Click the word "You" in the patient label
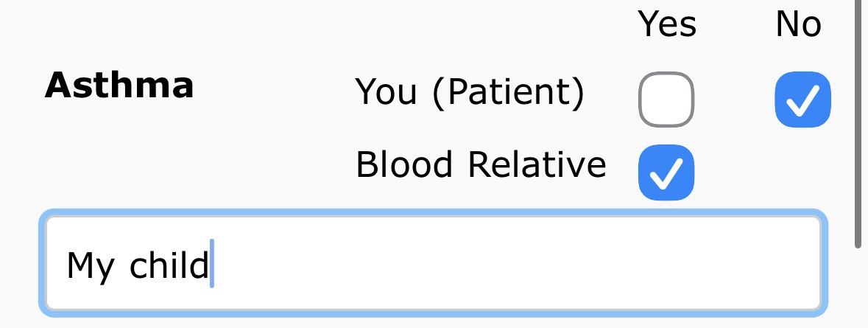868x328 pixels. [x=387, y=93]
